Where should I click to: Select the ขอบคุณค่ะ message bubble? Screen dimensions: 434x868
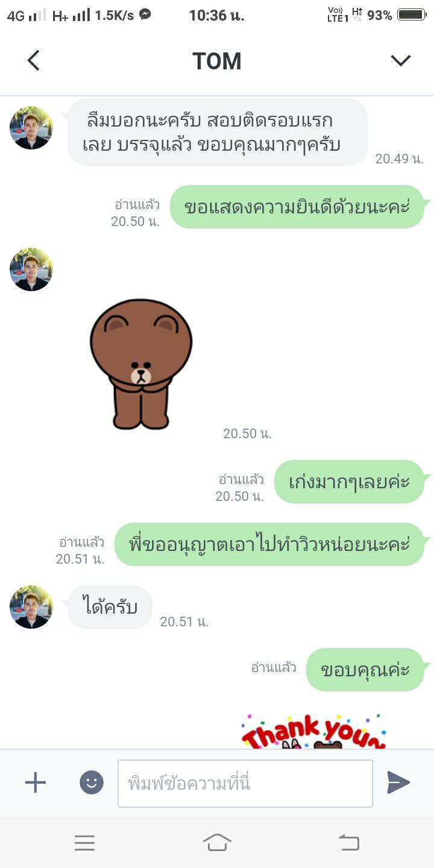[365, 670]
